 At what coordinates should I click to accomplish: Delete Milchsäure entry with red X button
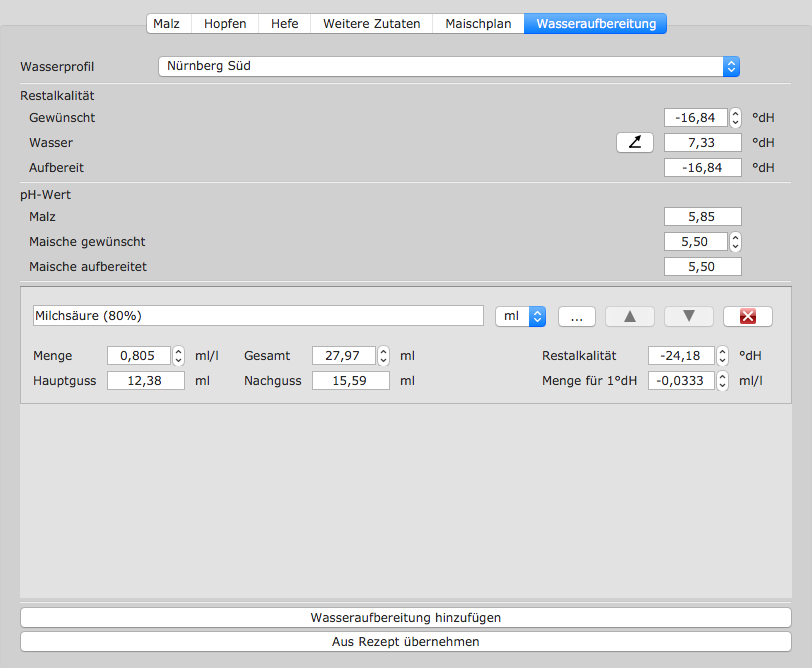(x=747, y=316)
